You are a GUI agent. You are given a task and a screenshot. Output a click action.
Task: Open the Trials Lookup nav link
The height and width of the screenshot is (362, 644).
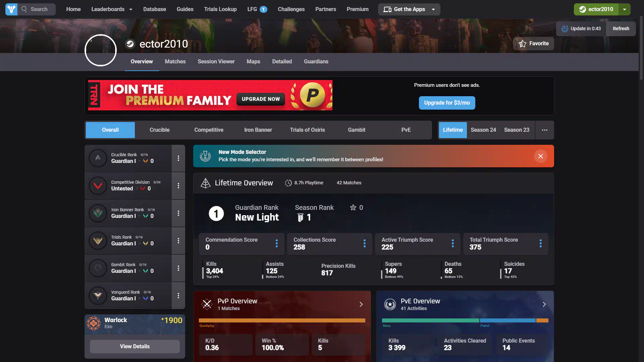pyautogui.click(x=220, y=9)
